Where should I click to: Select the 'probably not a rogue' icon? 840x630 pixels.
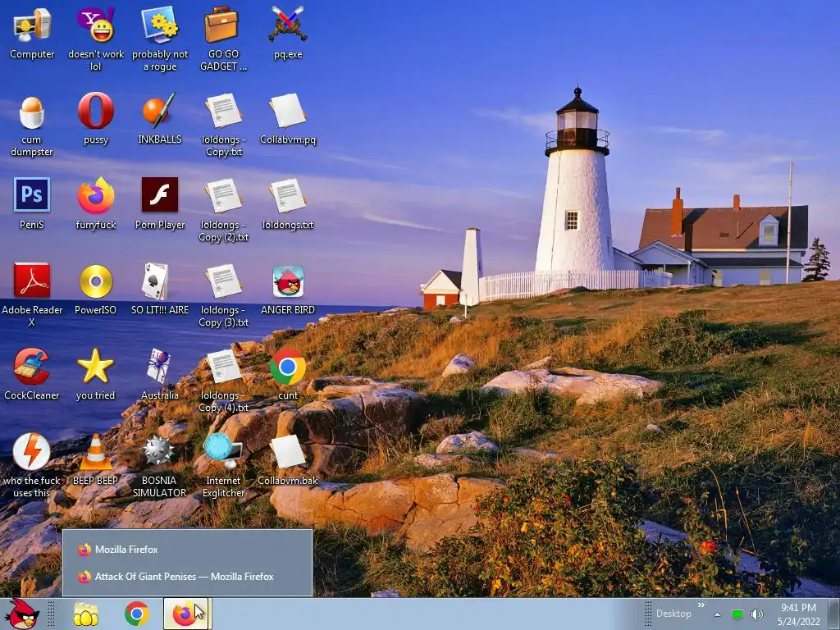point(160,39)
